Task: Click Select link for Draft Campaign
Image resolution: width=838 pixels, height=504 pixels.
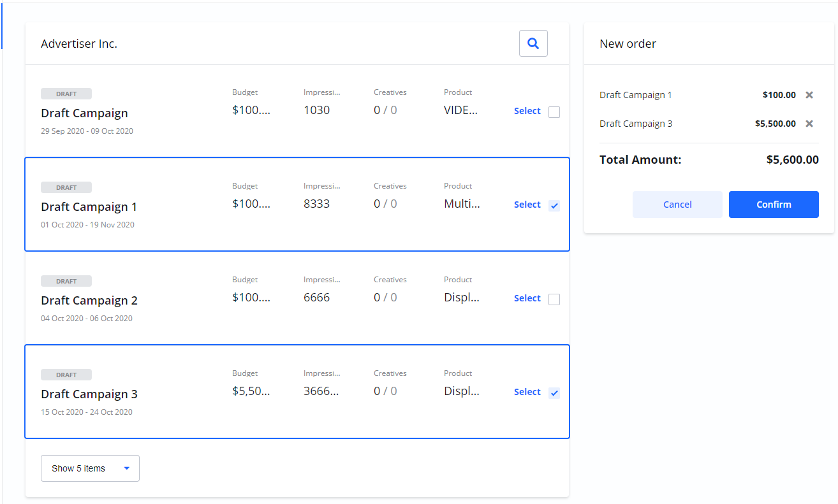Action: [527, 111]
